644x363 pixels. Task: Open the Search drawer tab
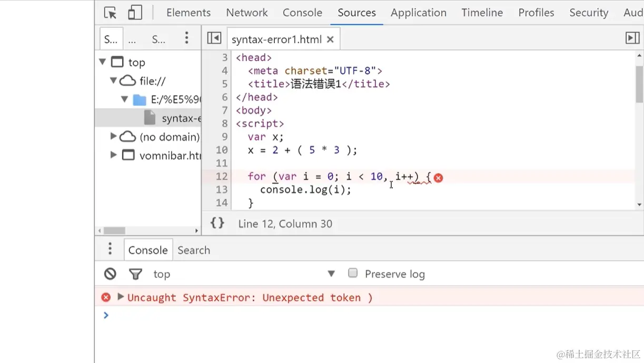pos(194,250)
